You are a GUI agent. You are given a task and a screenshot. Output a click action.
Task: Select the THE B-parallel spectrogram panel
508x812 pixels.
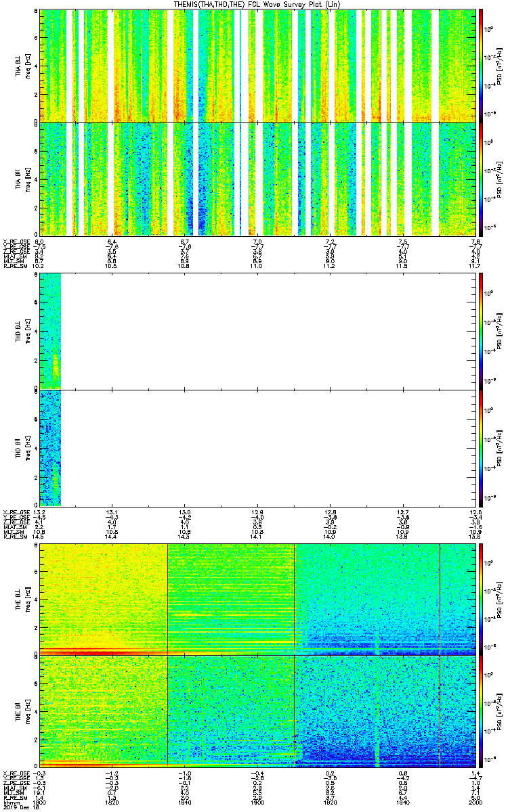[258, 712]
